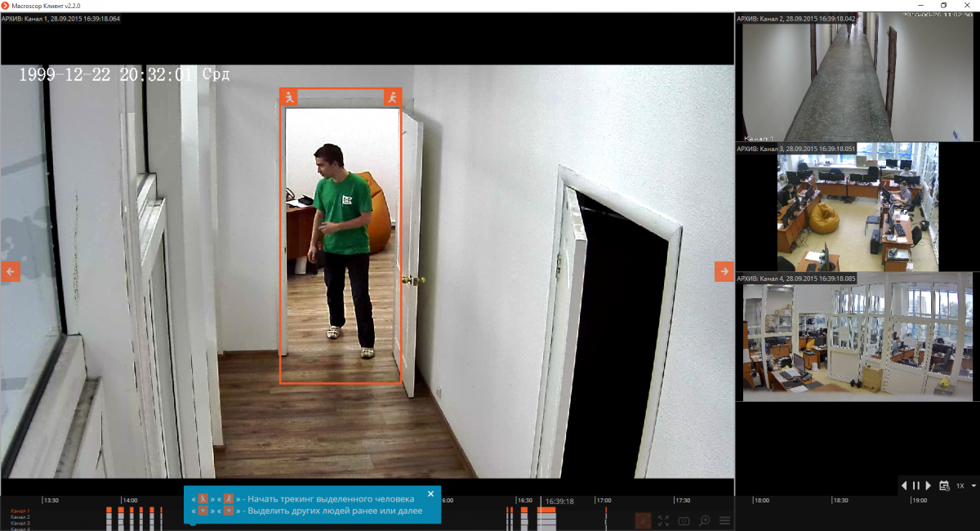
Task: Play archive backward with the left triangle
Action: [x=904, y=485]
